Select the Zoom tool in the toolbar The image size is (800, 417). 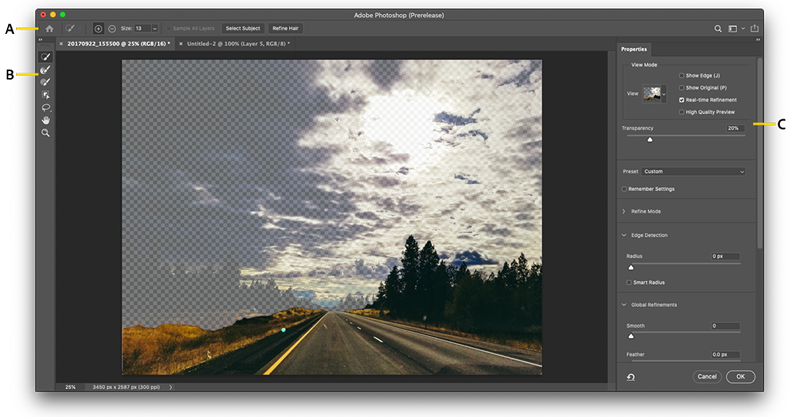point(45,133)
